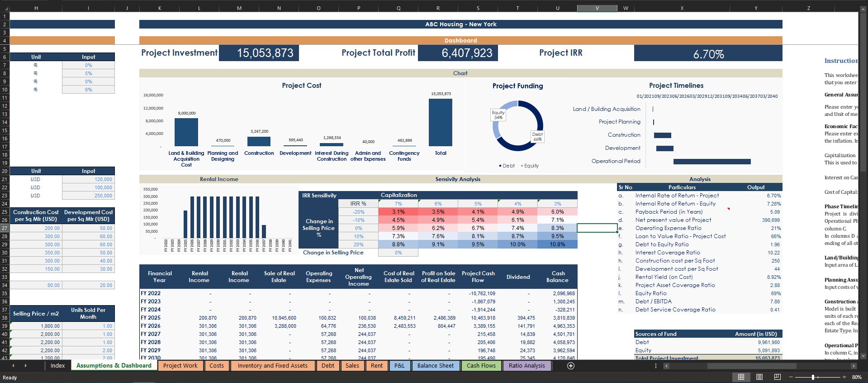Switch to Normal view in status bar
This screenshot has width=868, height=383.
741,377
